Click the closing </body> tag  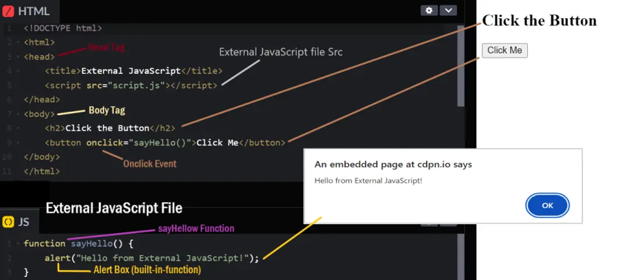pos(42,157)
